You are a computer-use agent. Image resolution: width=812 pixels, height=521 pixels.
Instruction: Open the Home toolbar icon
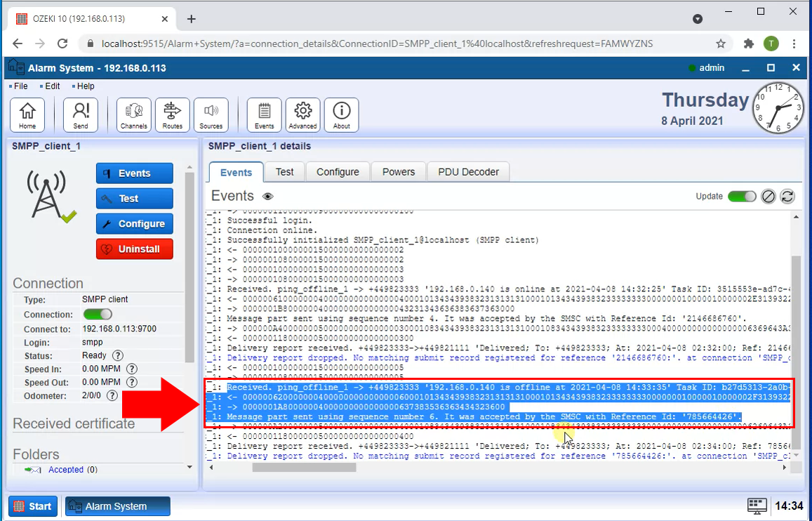click(27, 114)
